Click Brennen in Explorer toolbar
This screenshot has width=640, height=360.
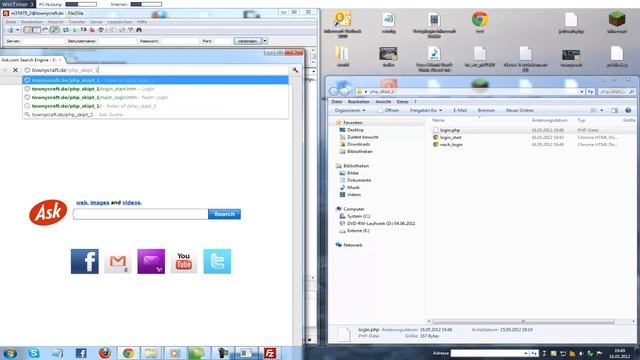click(486, 110)
